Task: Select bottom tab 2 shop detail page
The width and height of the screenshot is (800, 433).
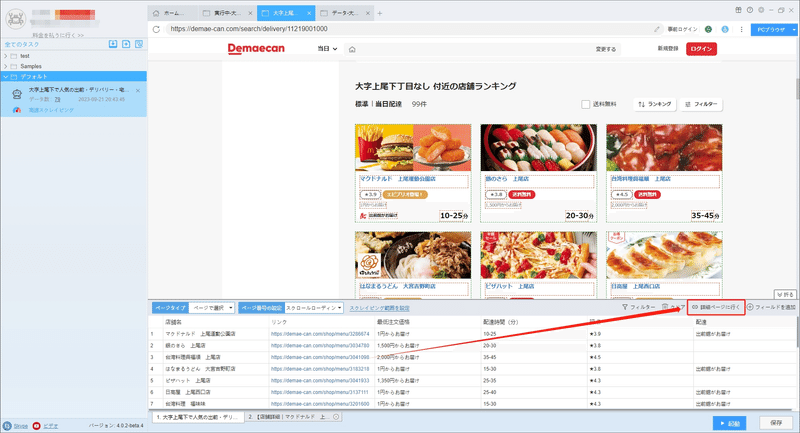Action: [293, 417]
